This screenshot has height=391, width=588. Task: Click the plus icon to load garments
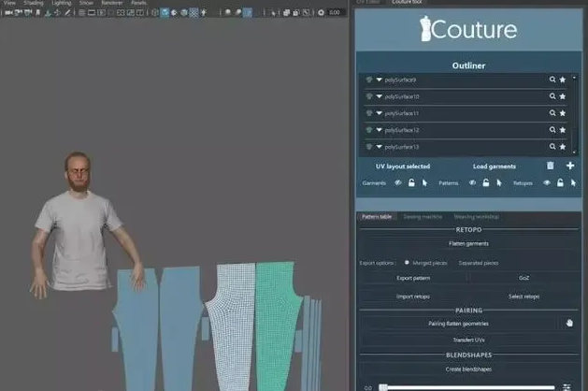click(570, 166)
